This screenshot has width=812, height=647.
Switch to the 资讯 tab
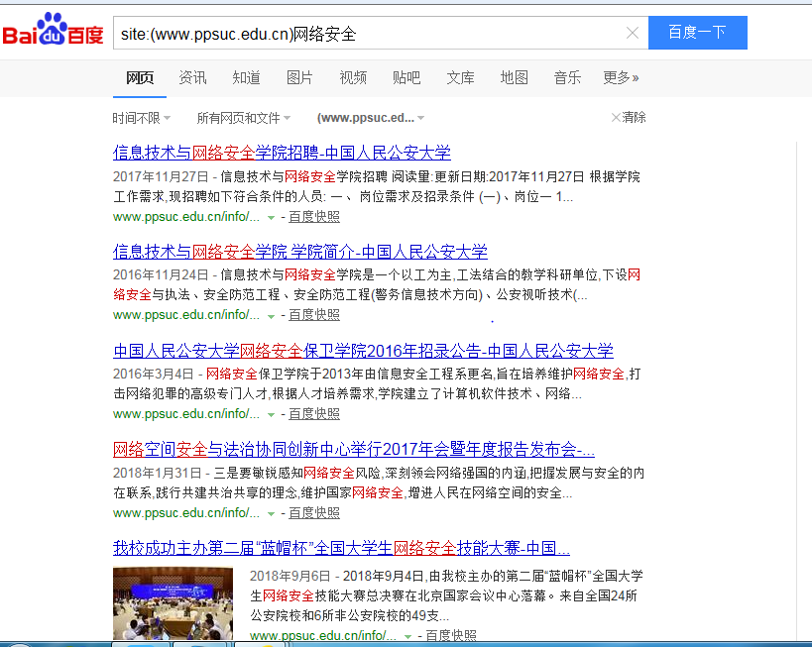coord(192,78)
